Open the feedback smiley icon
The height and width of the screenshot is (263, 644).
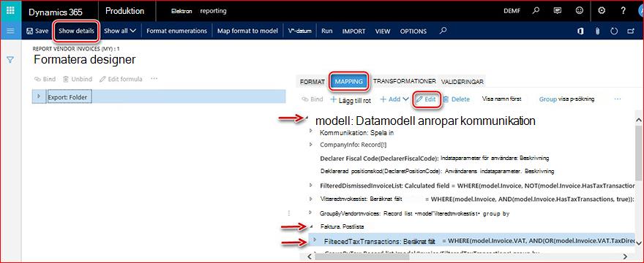pos(579,11)
